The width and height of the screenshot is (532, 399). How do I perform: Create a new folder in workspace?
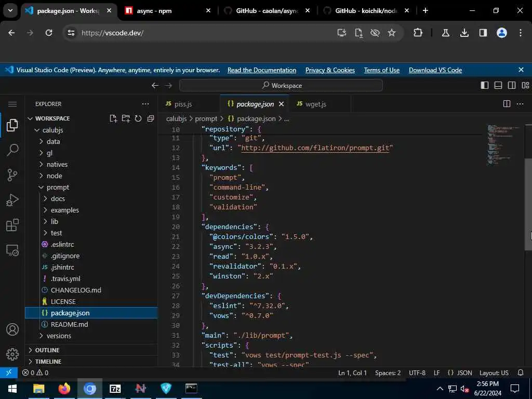click(126, 118)
